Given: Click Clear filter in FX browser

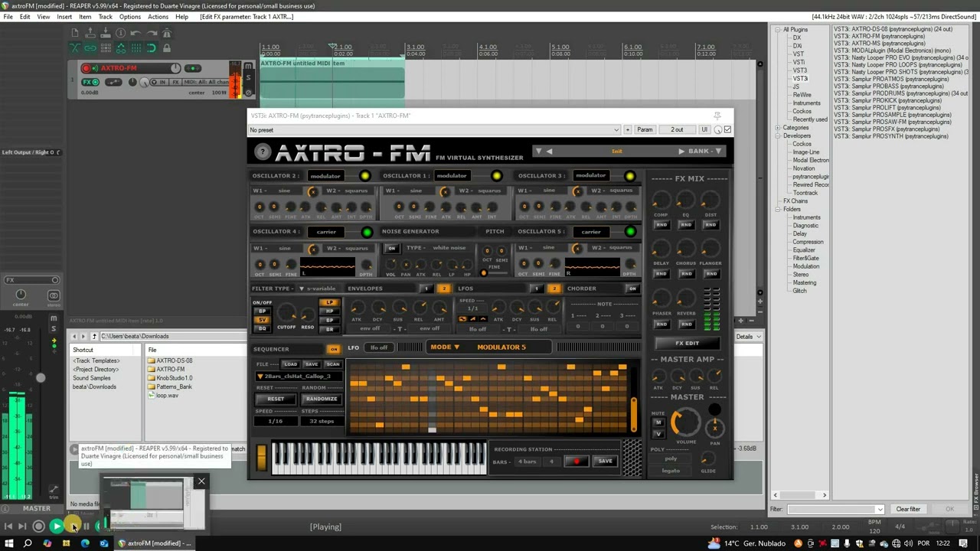Looking at the screenshot, I should pyautogui.click(x=908, y=510).
